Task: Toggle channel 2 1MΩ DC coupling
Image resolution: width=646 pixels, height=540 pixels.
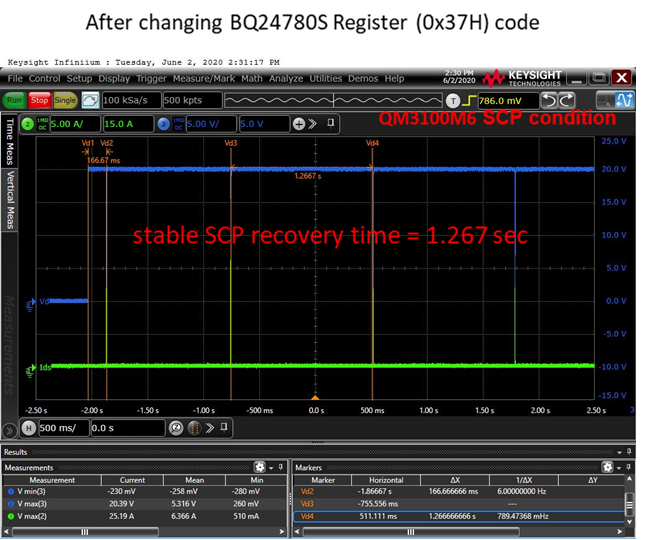Action: 42,124
